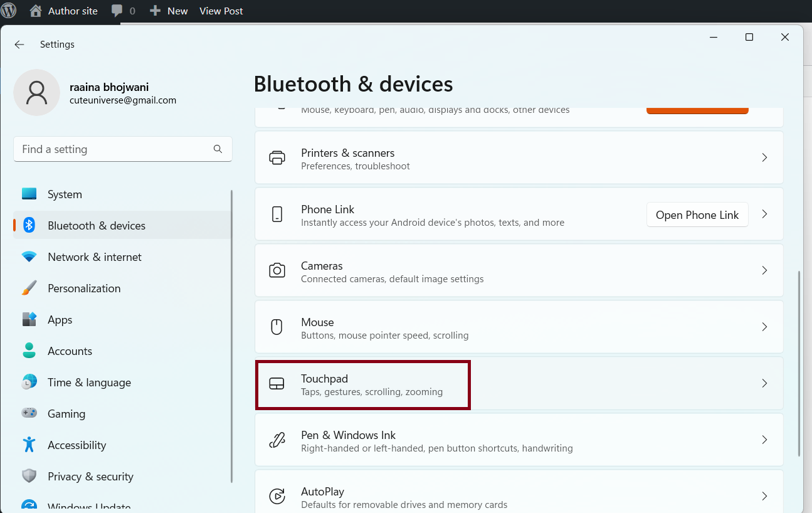Go to Accessibility settings

76,445
